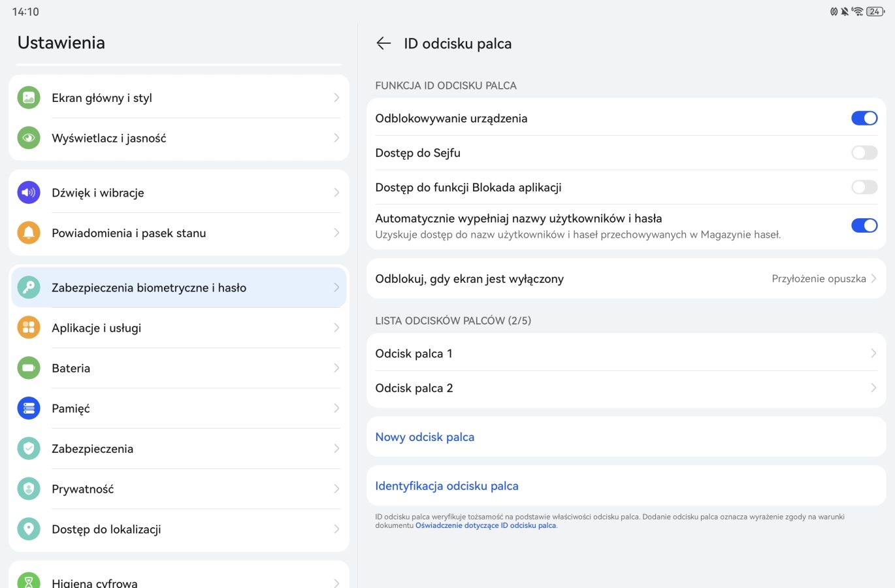The width and height of the screenshot is (895, 588).
Task: Enable Dostęp do funkcji Blokada aplikacji toggle
Action: tap(864, 188)
